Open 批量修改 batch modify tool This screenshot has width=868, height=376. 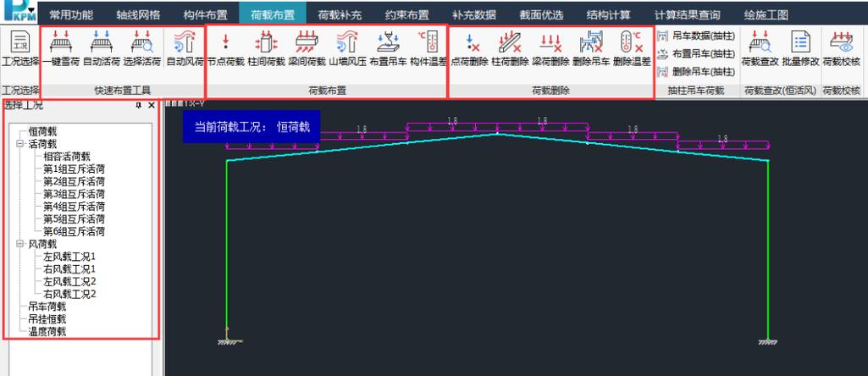click(x=800, y=49)
